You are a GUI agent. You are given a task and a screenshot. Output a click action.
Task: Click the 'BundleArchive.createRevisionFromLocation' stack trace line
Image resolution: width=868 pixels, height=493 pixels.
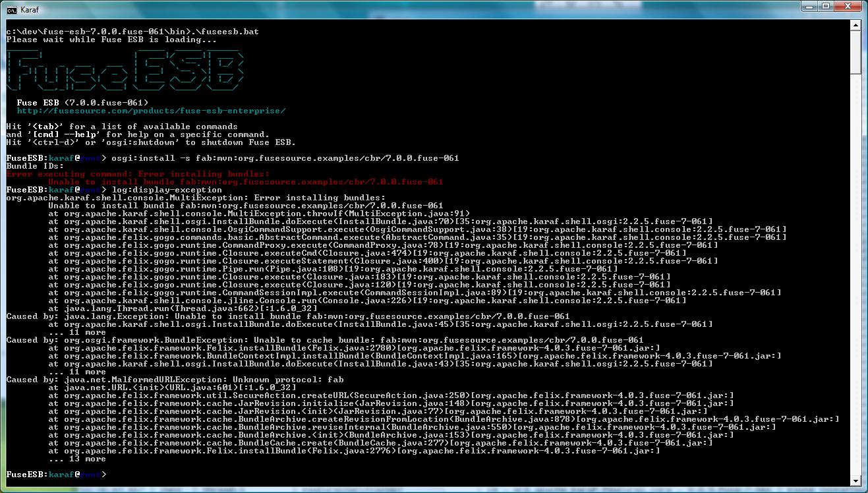tap(444, 419)
